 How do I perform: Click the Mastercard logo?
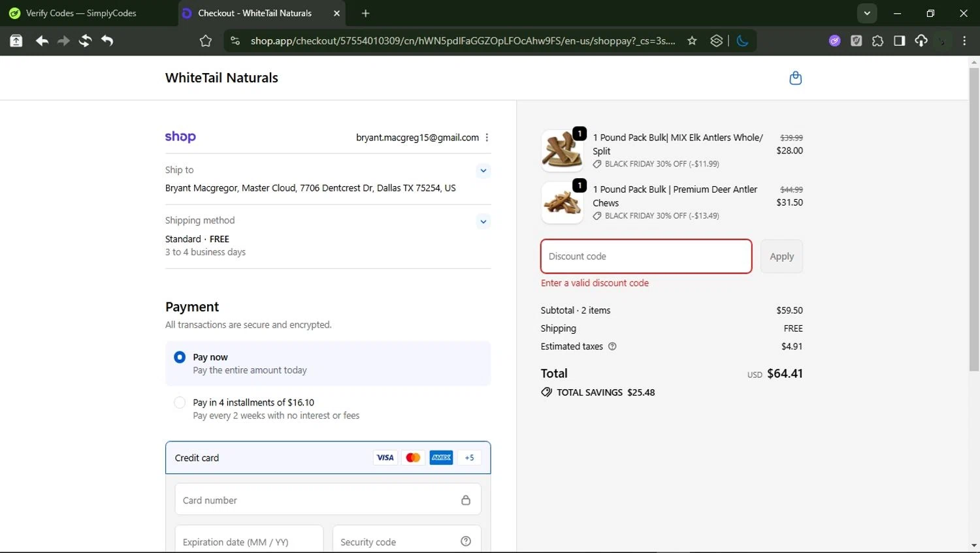click(x=413, y=458)
